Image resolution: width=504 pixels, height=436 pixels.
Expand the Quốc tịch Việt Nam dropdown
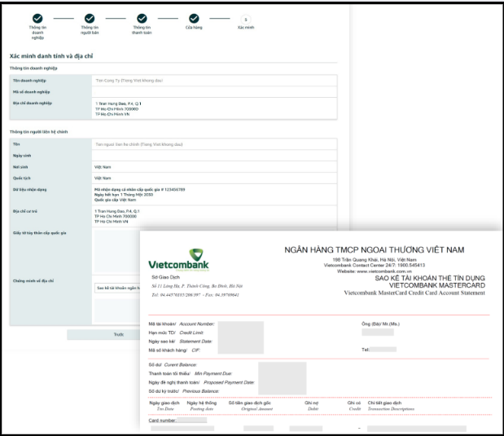(x=214, y=178)
